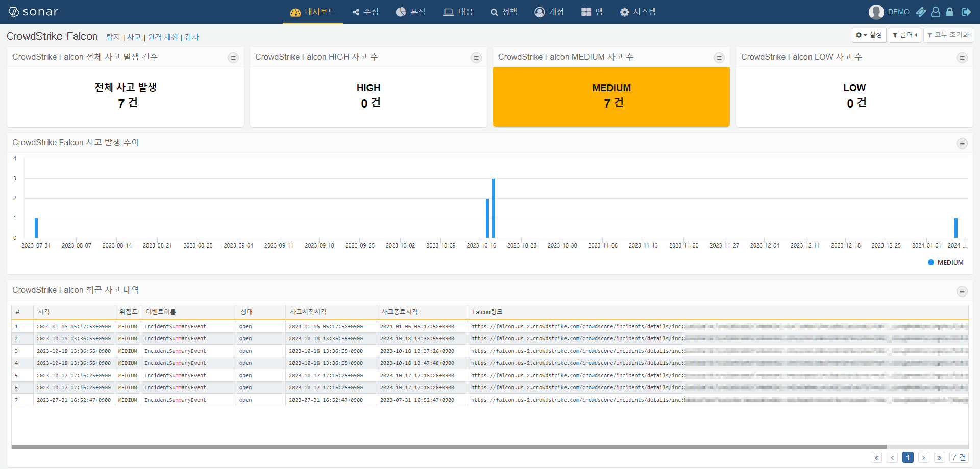The height and width of the screenshot is (469, 980).
Task: Sort table by 사고시작시각 column header
Action: click(331, 312)
